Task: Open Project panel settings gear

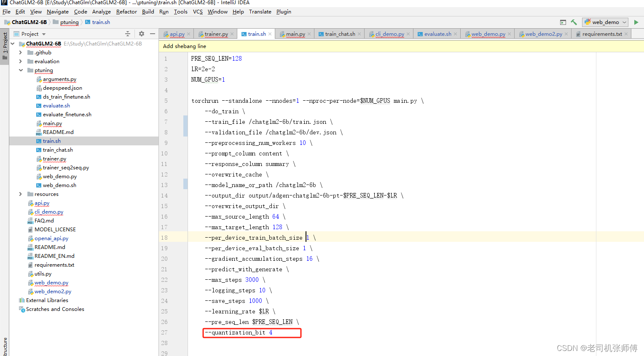Action: click(142, 34)
